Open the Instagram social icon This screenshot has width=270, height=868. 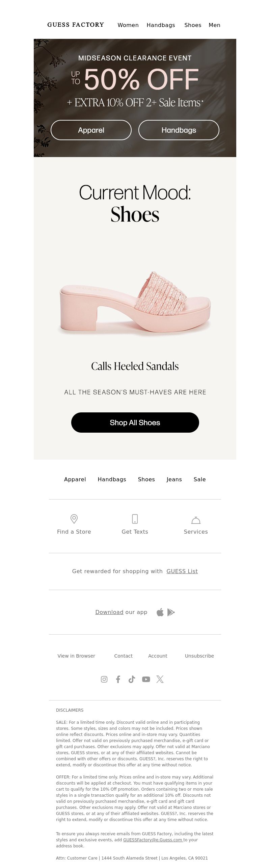104,679
